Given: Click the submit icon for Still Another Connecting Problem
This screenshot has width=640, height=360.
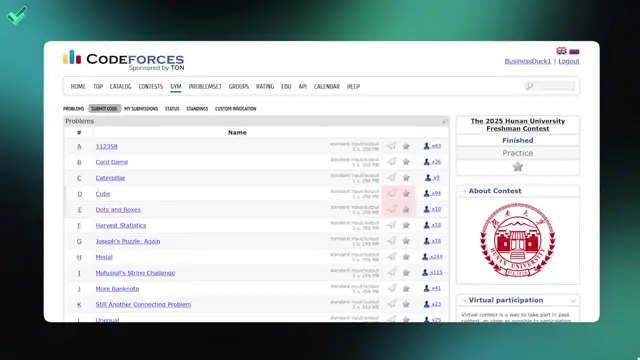Looking at the screenshot, I should pyautogui.click(x=391, y=304).
